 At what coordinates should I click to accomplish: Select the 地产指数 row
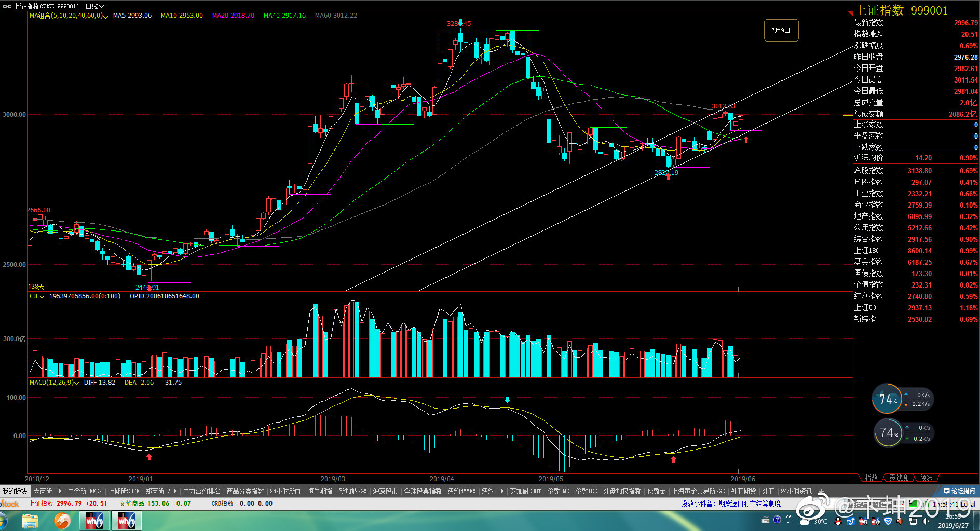[x=916, y=216]
